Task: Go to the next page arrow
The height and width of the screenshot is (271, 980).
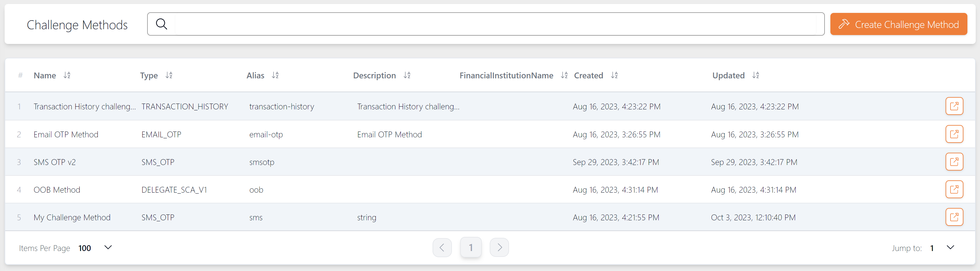Action: coord(499,247)
